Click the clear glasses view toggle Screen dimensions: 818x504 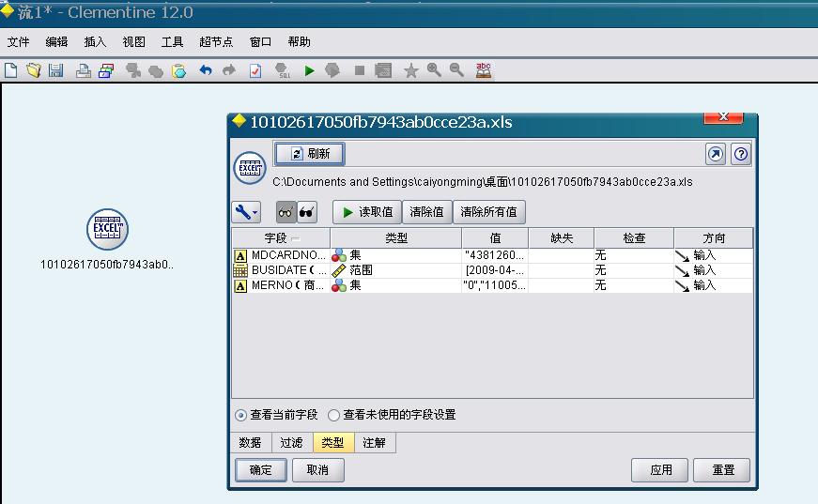(x=286, y=212)
